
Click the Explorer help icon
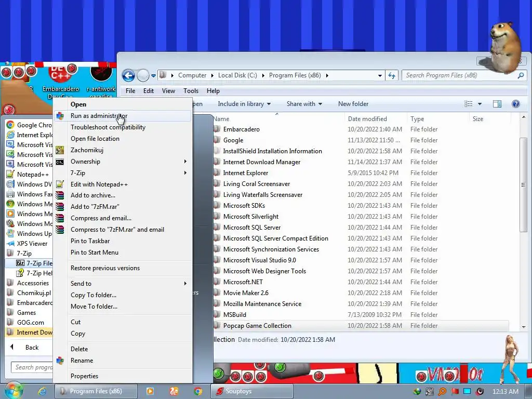[516, 104]
